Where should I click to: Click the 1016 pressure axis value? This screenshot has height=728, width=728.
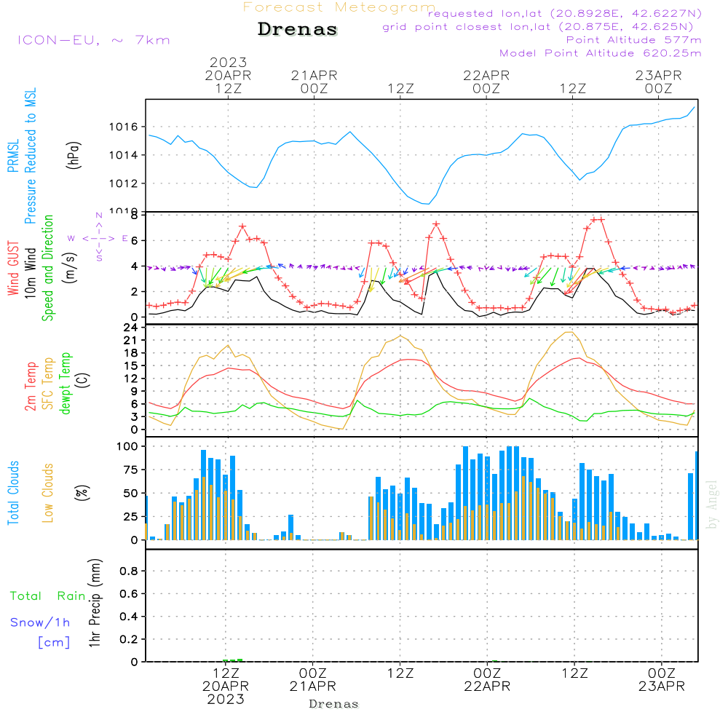click(x=124, y=127)
